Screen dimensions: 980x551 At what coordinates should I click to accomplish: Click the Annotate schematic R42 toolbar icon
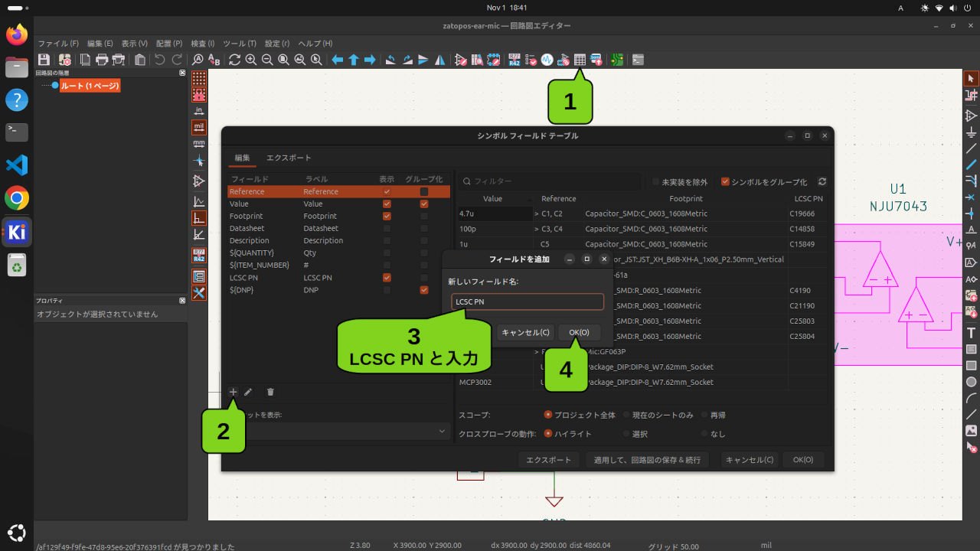coord(514,60)
